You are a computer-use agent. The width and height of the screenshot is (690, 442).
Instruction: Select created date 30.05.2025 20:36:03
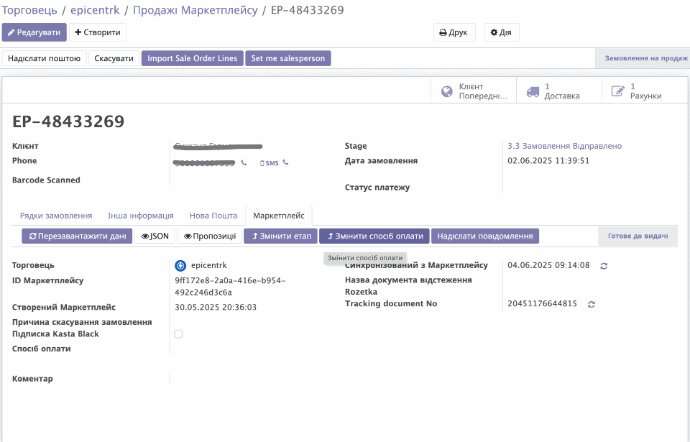pos(216,307)
